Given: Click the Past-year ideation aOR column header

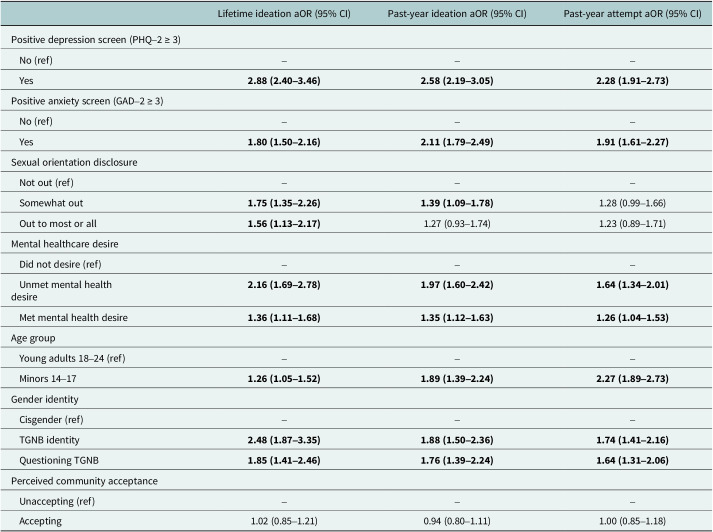Looking at the screenshot, I should 457,14.
